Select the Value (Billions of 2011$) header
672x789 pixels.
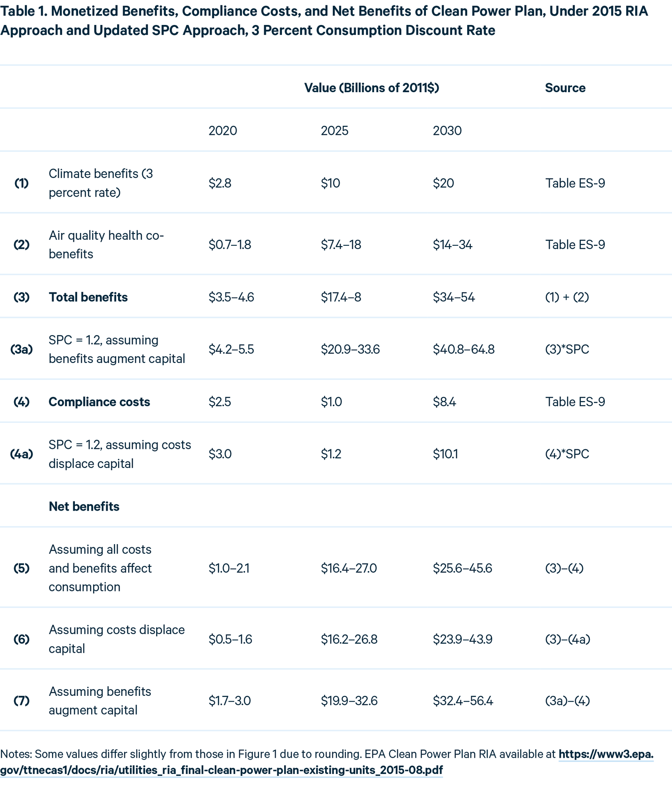coord(371,88)
